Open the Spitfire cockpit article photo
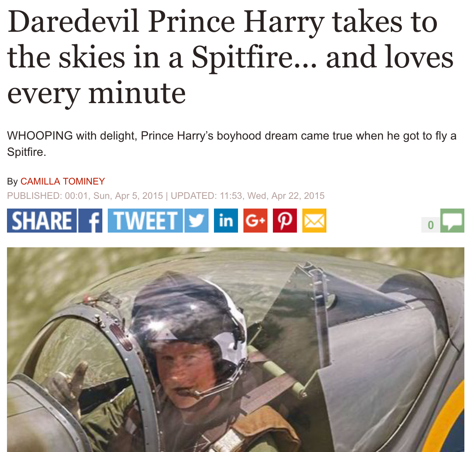This screenshot has width=476, height=452. tap(236, 350)
